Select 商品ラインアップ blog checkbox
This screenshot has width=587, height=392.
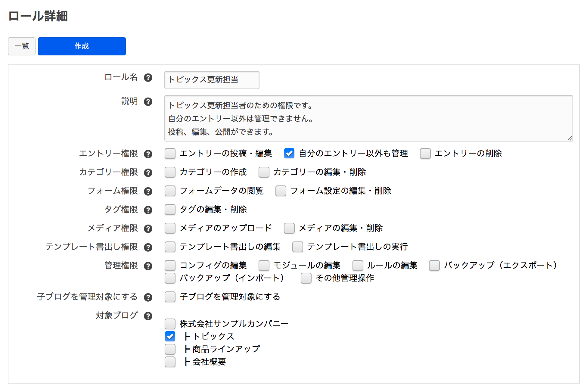(170, 349)
